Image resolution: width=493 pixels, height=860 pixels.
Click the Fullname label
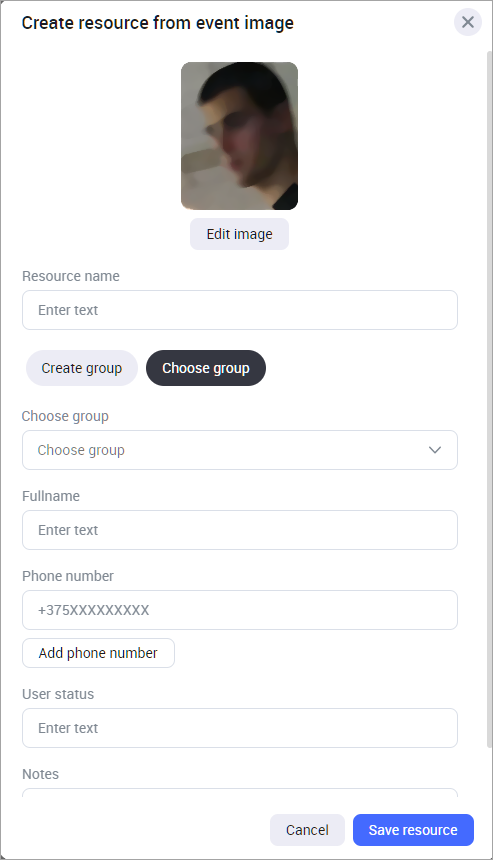(x=51, y=496)
